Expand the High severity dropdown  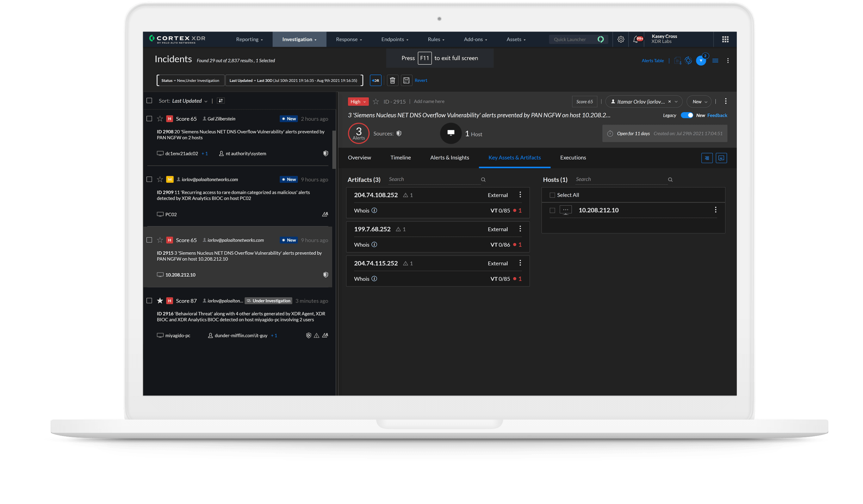tap(358, 102)
